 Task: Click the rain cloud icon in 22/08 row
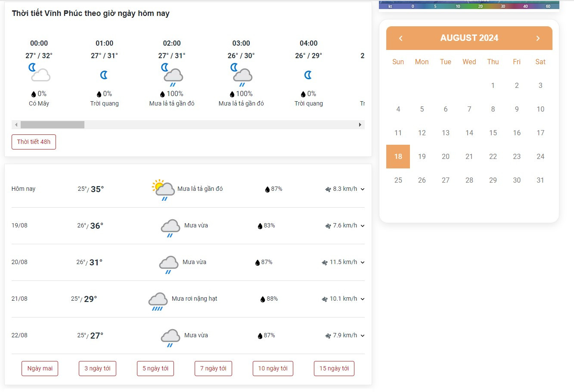click(170, 338)
